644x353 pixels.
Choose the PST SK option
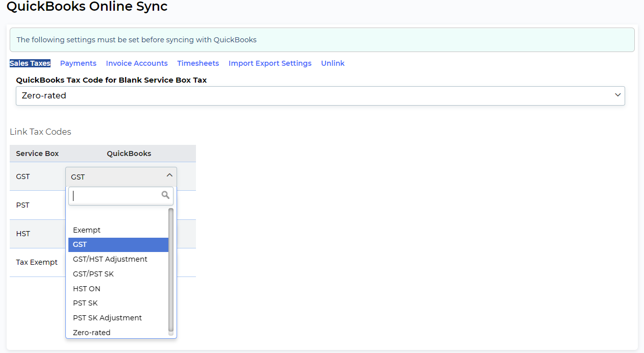click(x=118, y=303)
